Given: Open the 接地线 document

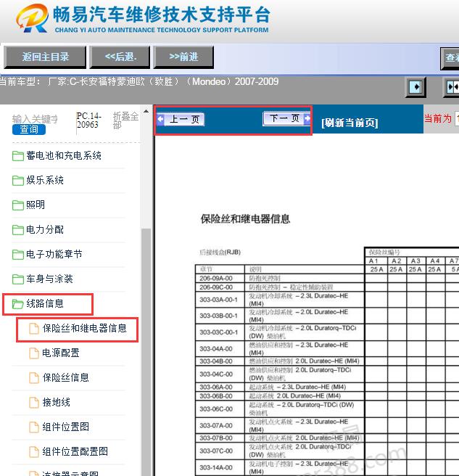Looking at the screenshot, I should pyautogui.click(x=57, y=402).
